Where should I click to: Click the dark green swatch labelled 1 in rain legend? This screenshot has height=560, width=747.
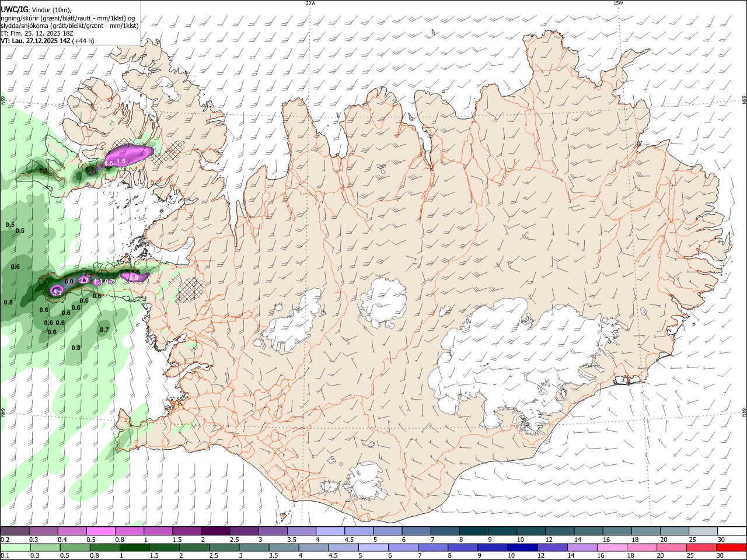pos(134,547)
